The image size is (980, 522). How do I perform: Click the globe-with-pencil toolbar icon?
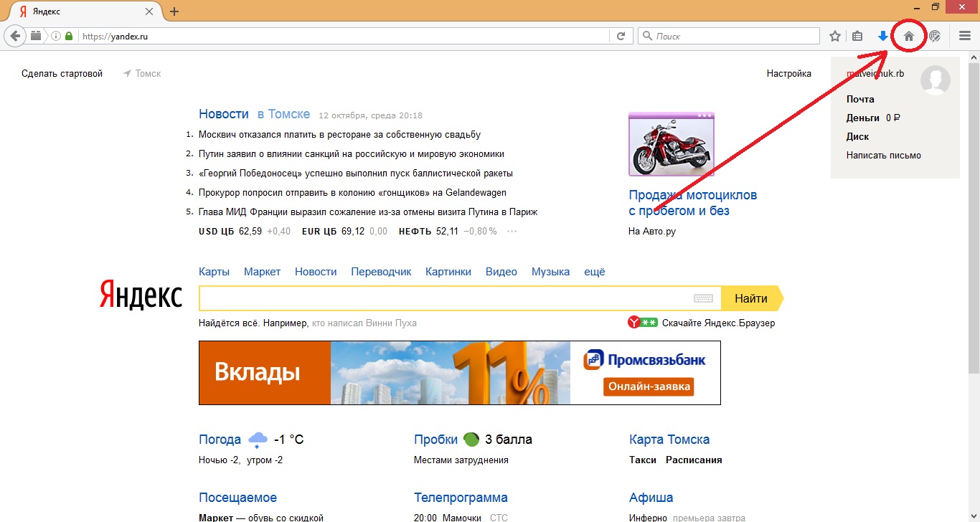coord(935,36)
